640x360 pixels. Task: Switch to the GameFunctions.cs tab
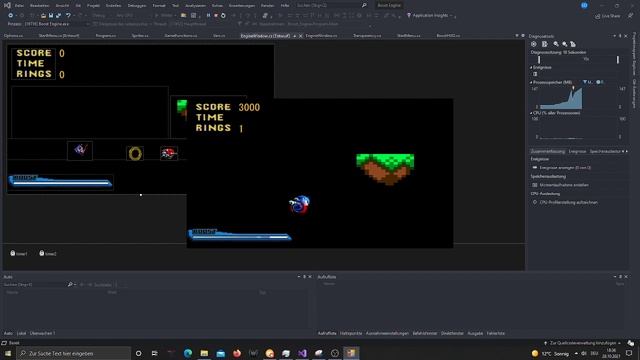(x=180, y=36)
